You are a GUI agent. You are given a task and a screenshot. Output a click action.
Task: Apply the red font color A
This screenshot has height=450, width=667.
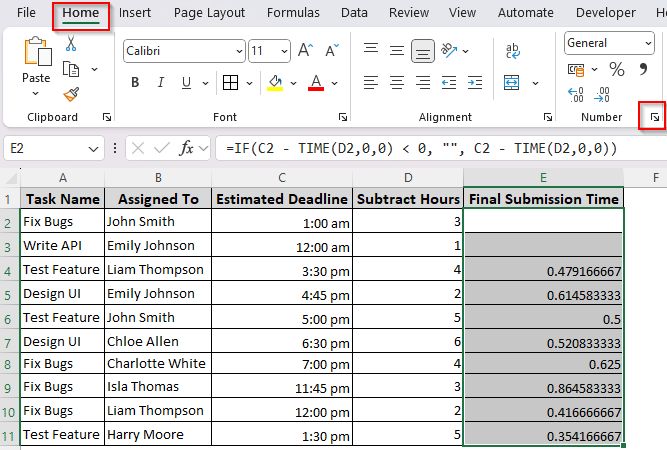click(x=316, y=83)
